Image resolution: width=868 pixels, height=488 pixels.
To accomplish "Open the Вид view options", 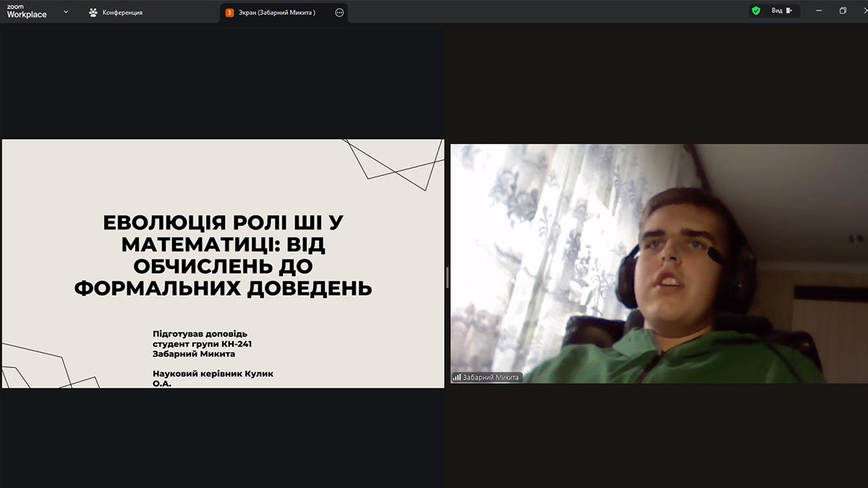I will (776, 11).
